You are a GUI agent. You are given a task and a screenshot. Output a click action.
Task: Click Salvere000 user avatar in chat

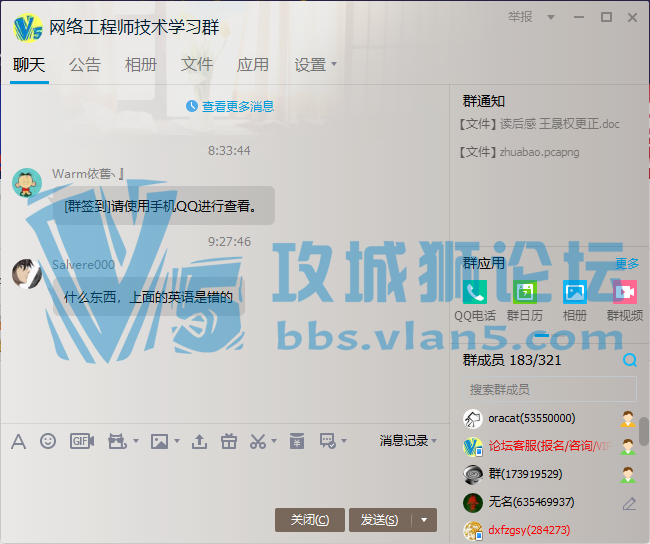tap(27, 274)
